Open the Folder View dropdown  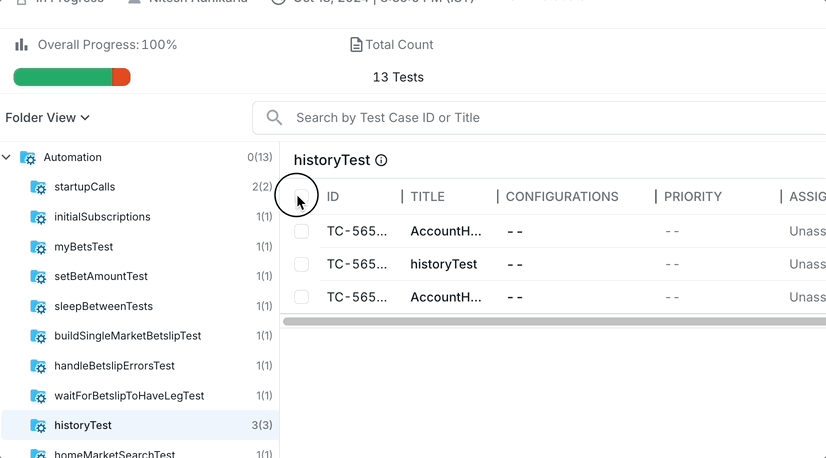point(47,118)
